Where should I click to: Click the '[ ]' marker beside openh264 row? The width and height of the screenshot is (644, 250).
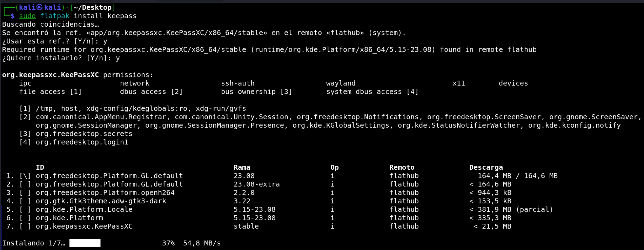(25, 192)
